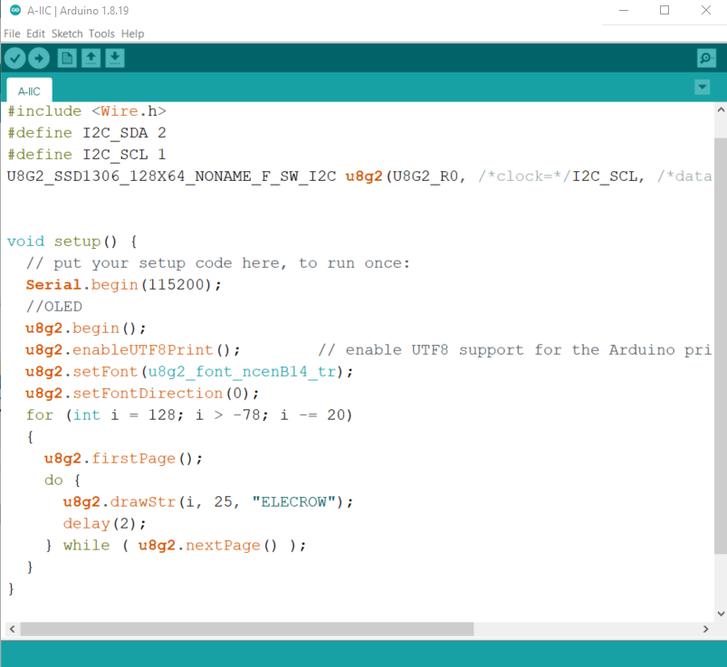Click the '#define I2C_SCL 1' line
Screen dimensions: 727x667
[87, 154]
